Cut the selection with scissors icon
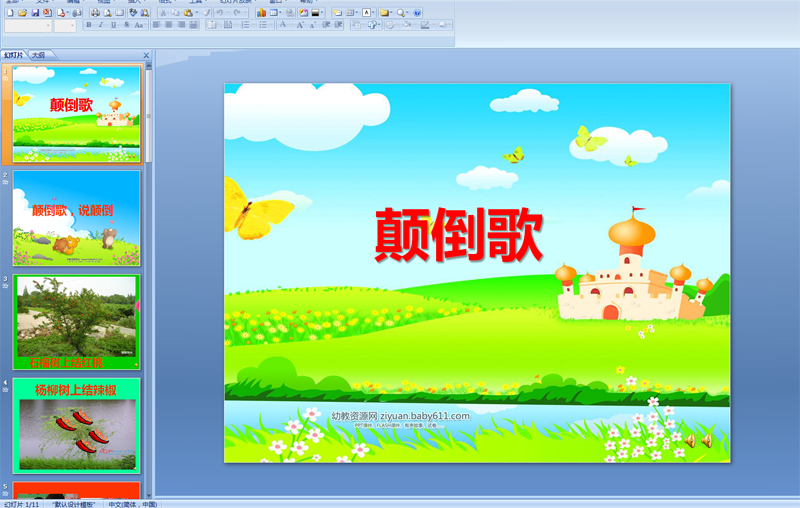The image size is (800, 508). [x=163, y=13]
